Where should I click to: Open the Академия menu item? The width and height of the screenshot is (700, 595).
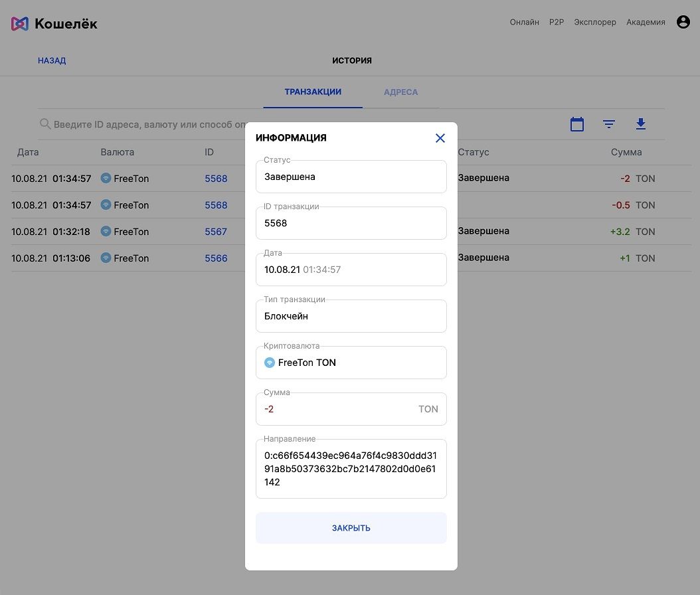pos(646,23)
